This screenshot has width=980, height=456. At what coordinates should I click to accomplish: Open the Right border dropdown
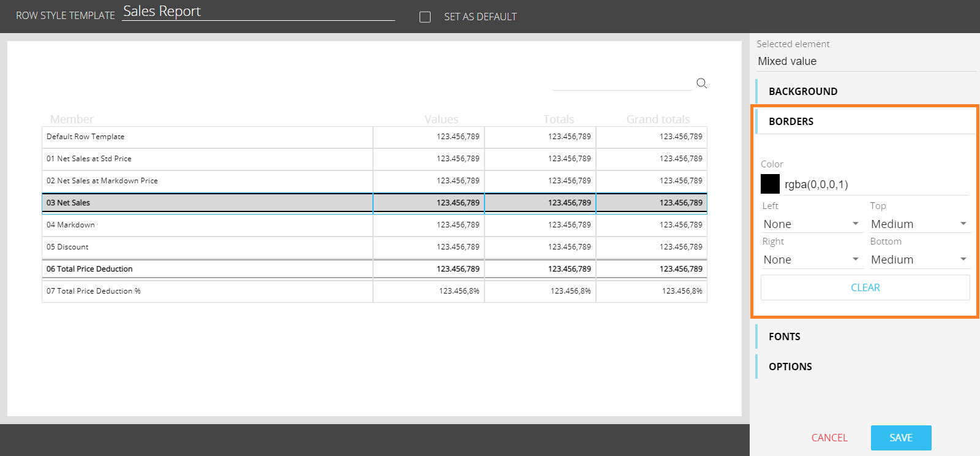pyautogui.click(x=811, y=260)
